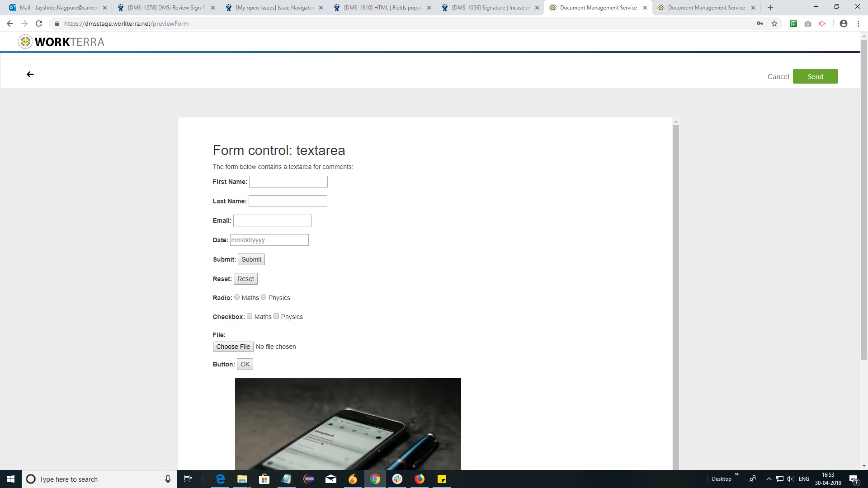Viewport: 868px width, 488px height.
Task: Open Microsoft Store from the taskbar
Action: pos(264,479)
